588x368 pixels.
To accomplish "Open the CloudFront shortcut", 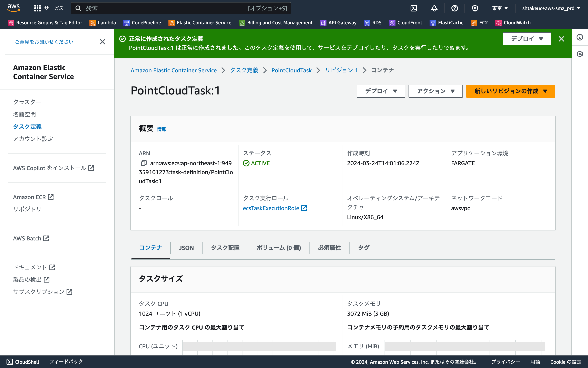I will [406, 23].
